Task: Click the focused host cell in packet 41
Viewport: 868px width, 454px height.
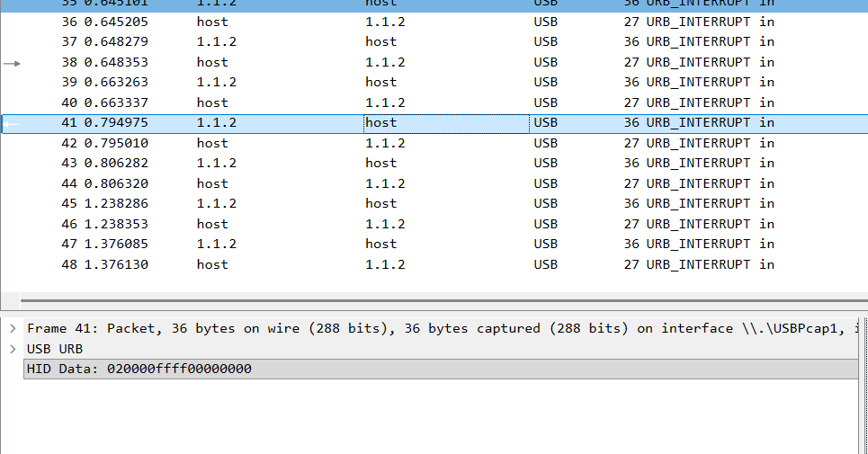Action: [x=445, y=123]
